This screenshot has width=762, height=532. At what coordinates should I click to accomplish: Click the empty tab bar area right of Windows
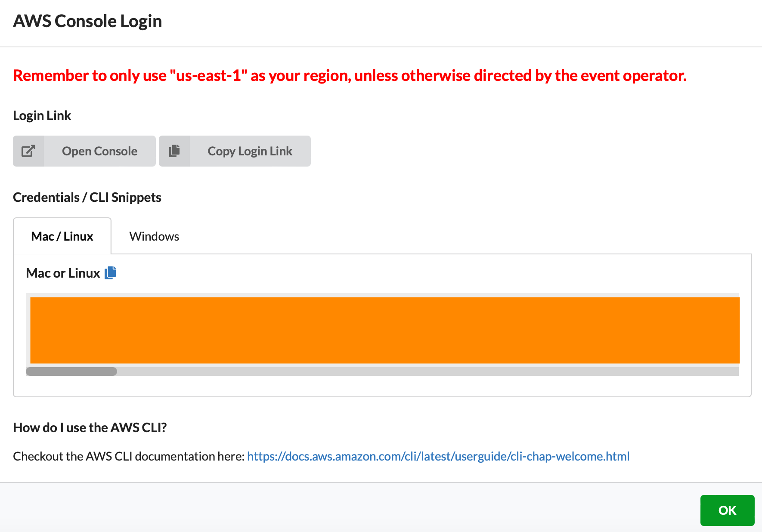[431, 236]
